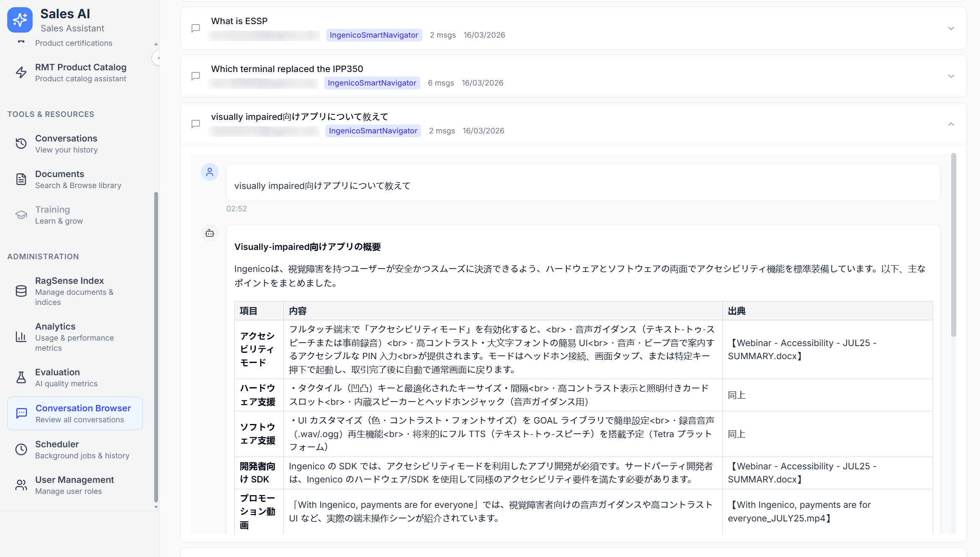Screen dimensions: 980x557
Task: Click IngenicoSmartNavigator tag on IPP350 row
Action: tap(372, 83)
